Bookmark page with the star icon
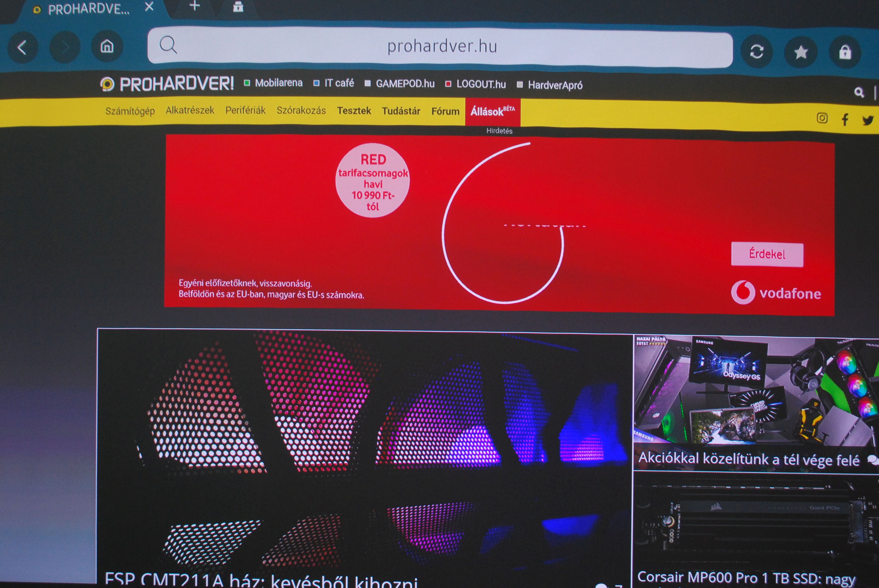The height and width of the screenshot is (588, 879). coord(801,52)
